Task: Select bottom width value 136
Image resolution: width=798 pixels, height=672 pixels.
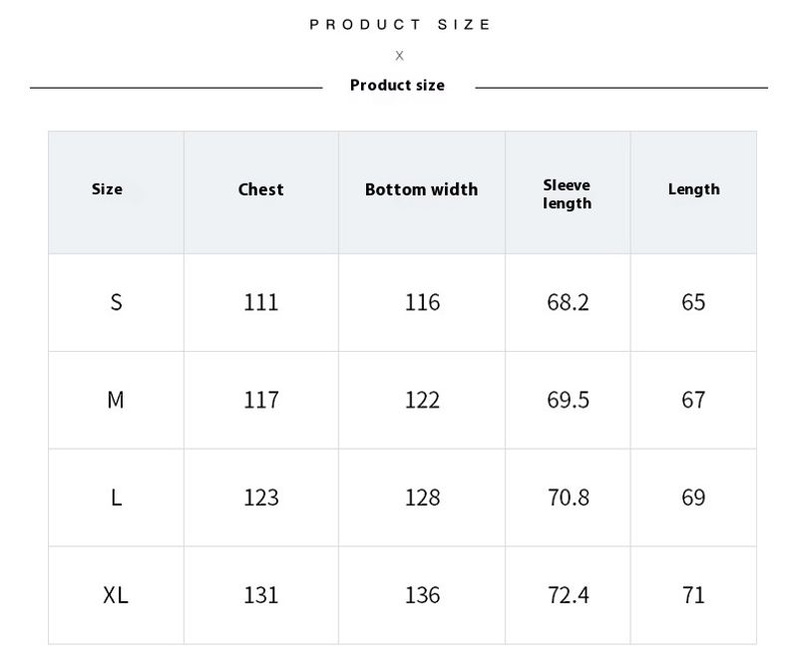Action: tap(422, 595)
